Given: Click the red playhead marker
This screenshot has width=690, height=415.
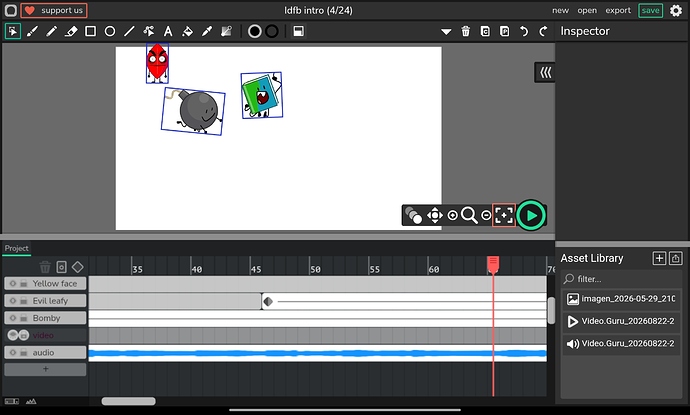Looking at the screenshot, I should point(493,264).
